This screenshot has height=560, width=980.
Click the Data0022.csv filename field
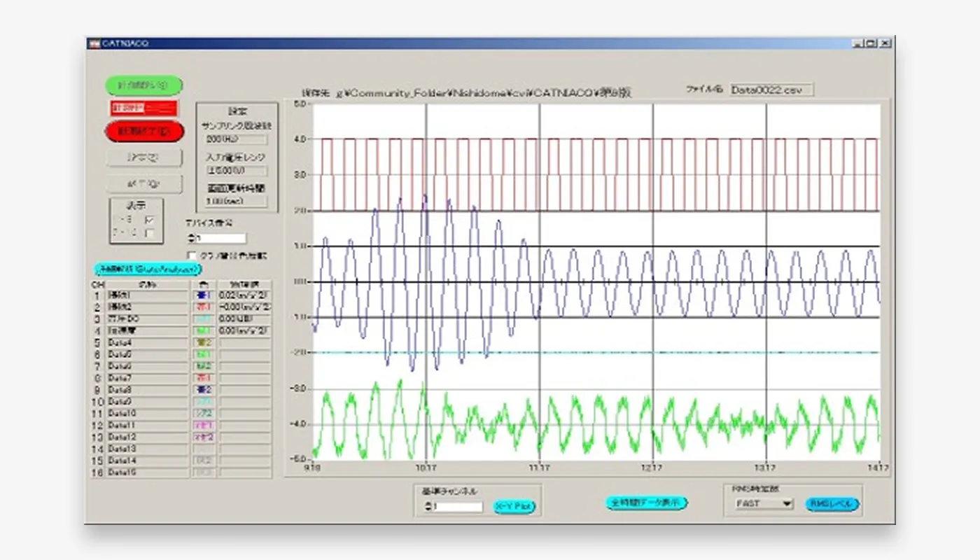click(769, 89)
